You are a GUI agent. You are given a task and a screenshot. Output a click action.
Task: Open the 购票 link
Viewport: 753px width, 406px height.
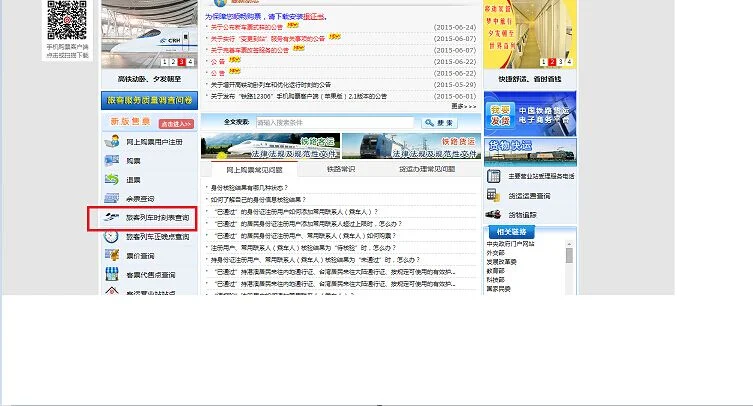133,161
